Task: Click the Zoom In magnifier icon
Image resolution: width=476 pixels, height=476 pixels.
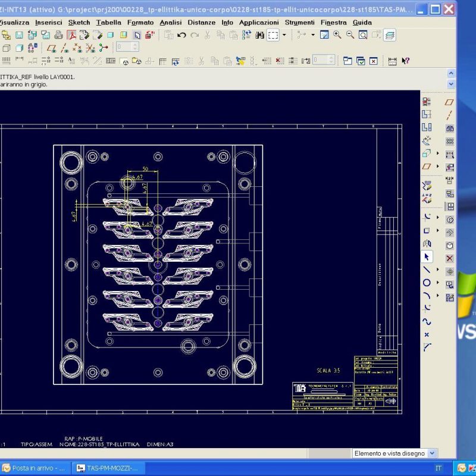Action: 337,35
